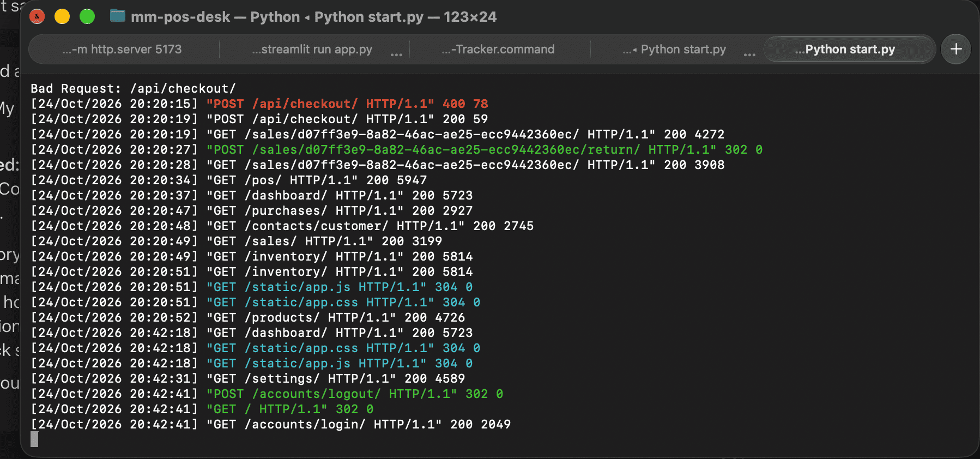Click the 'GET /products/' 200 4726 line
Image resolution: width=980 pixels, height=459 pixels.
(248, 317)
